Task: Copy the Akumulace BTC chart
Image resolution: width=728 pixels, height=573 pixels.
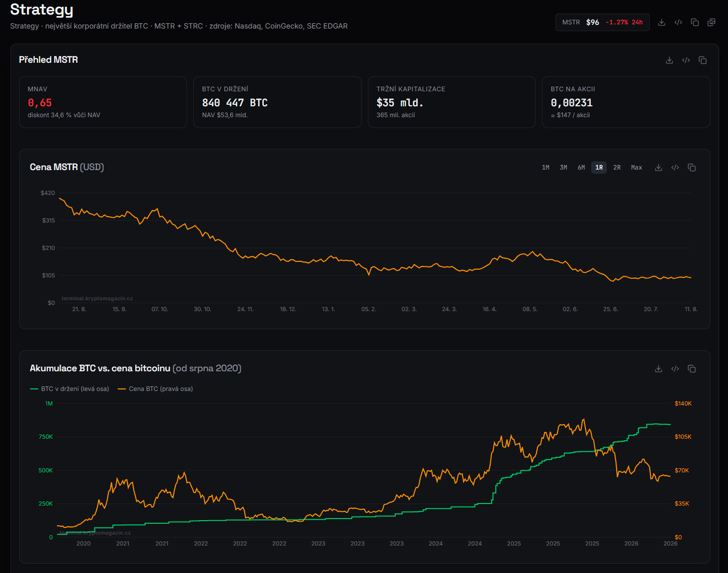Action: [692, 369]
